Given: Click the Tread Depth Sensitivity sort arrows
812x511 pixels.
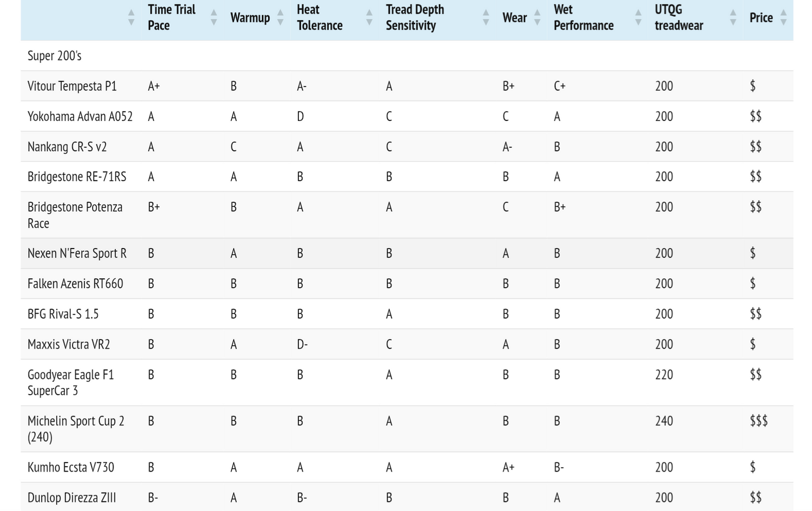Looking at the screenshot, I should pyautogui.click(x=486, y=17).
